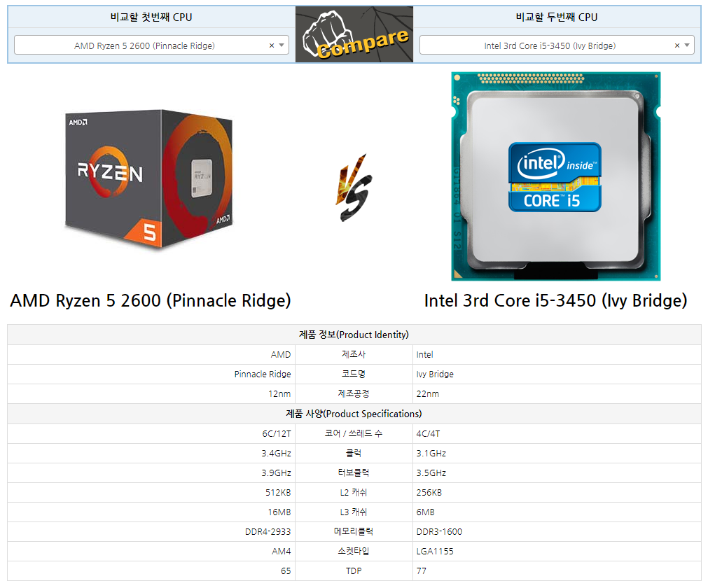Click the TDP row label

point(354,571)
